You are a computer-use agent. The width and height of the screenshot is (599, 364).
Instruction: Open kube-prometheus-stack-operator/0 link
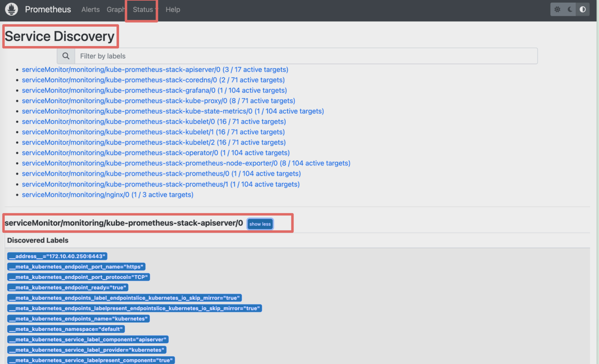point(156,153)
